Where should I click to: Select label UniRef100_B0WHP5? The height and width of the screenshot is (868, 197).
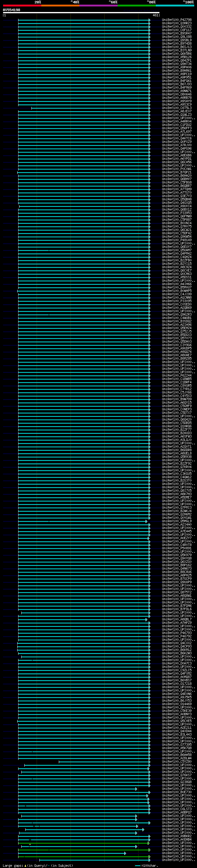(x=177, y=291)
